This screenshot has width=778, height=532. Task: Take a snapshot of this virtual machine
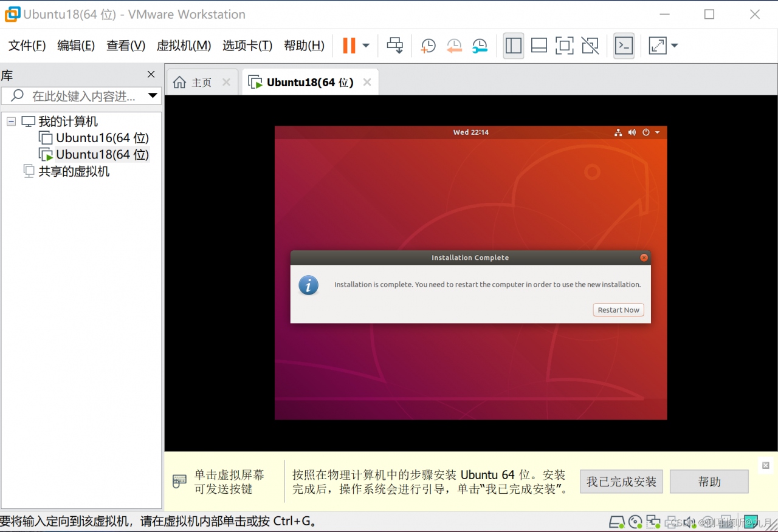tap(429, 46)
